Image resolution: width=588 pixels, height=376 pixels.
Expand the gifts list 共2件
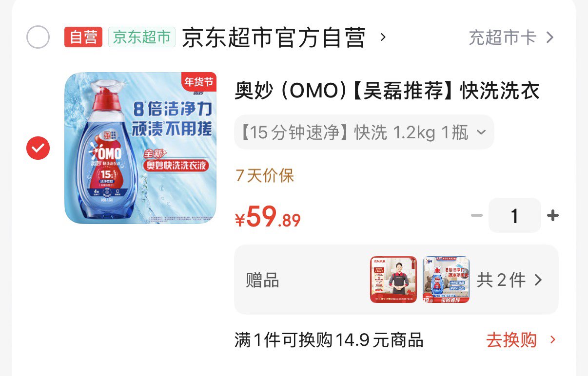[510, 280]
